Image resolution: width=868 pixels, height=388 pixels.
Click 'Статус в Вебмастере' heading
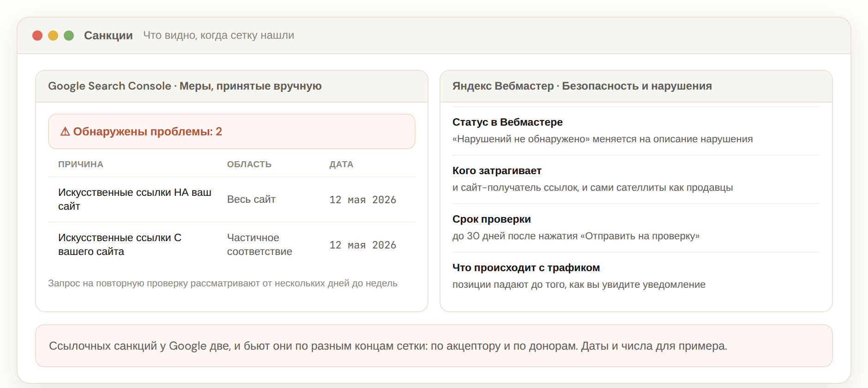(507, 122)
